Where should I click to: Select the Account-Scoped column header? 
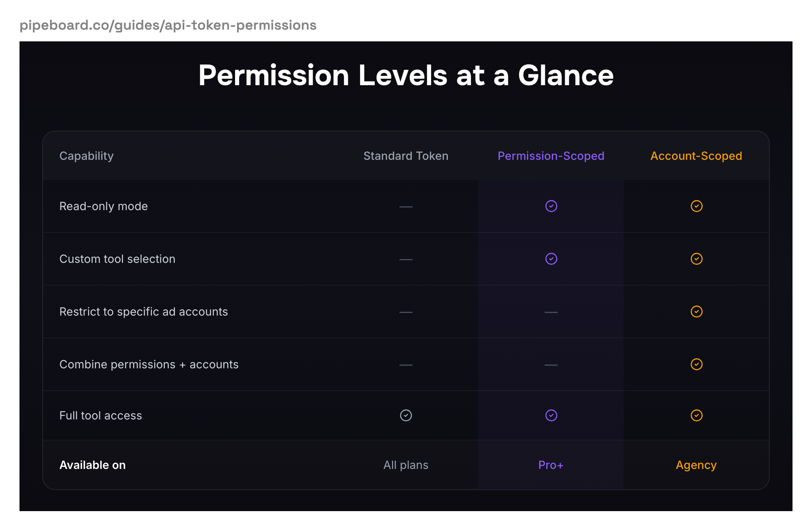tap(696, 156)
